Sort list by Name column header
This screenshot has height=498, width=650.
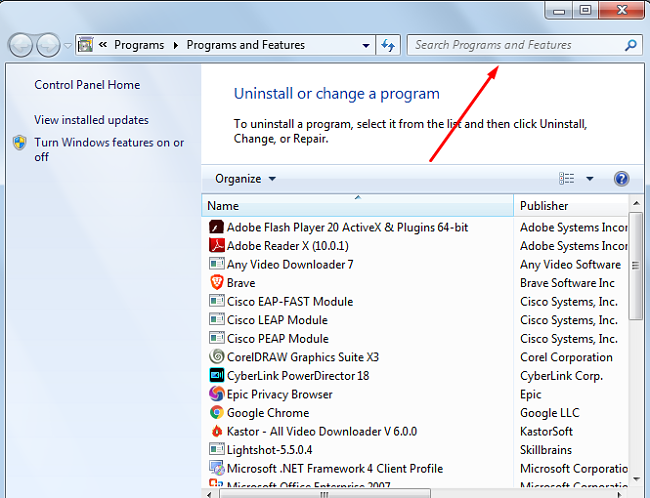click(x=357, y=205)
